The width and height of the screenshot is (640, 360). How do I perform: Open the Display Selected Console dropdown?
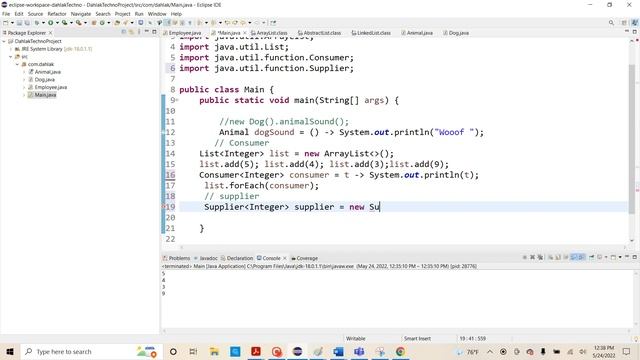click(x=606, y=257)
